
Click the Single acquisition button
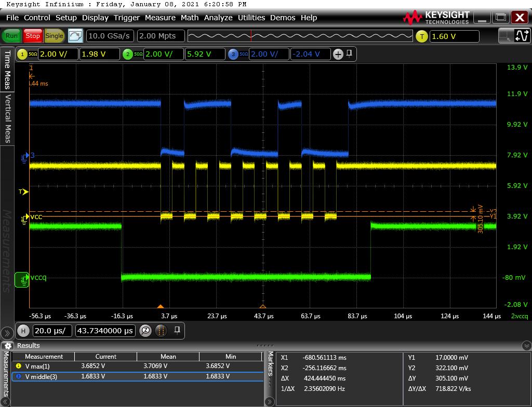[54, 36]
